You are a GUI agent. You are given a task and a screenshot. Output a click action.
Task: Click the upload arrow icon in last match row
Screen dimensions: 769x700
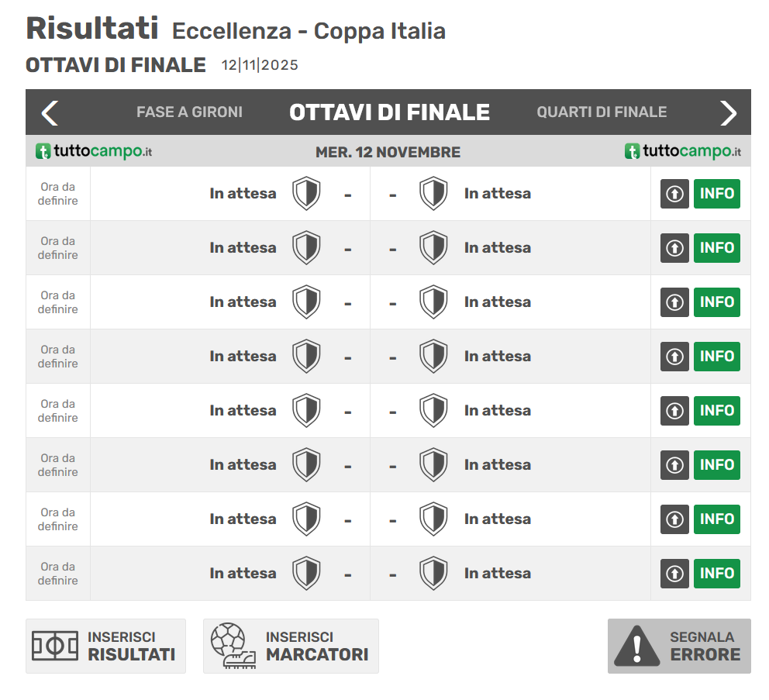pyautogui.click(x=674, y=574)
